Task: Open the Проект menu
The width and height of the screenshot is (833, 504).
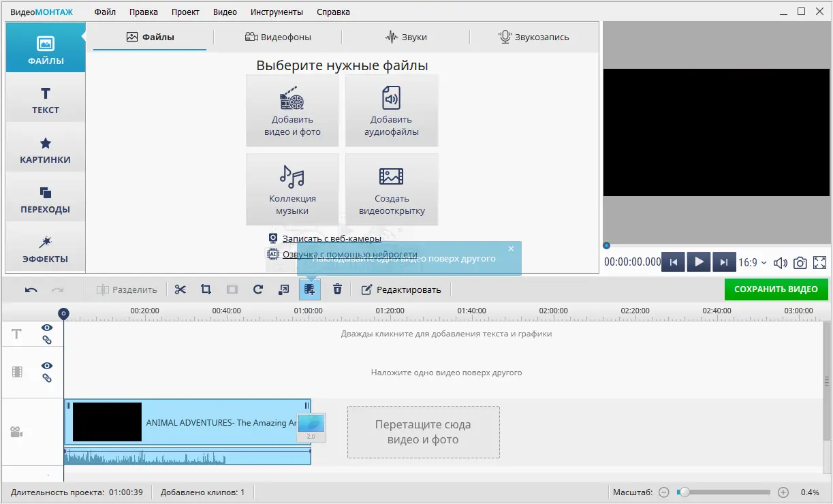Action: tap(185, 12)
